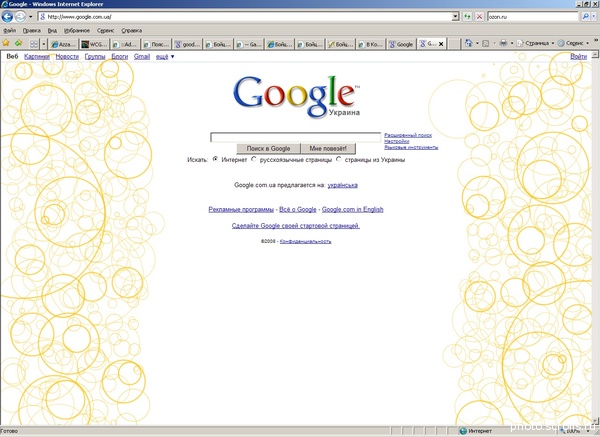
Task: Click the Add to Favorites icon
Action: (18, 43)
